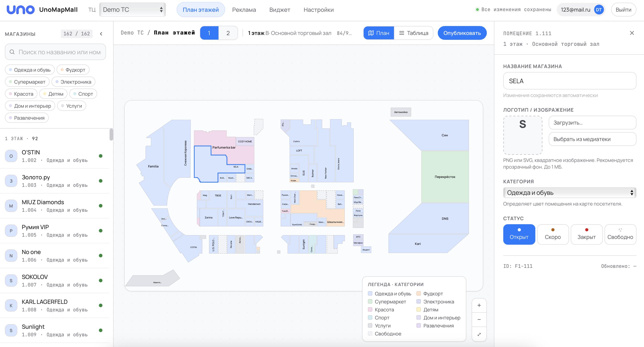644x347 pixels.
Task: Click the Опубликовать button
Action: coord(462,33)
